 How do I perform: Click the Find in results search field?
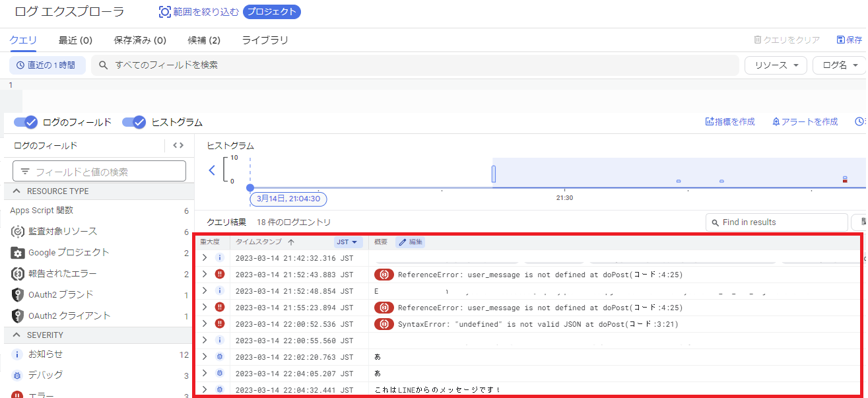point(776,222)
